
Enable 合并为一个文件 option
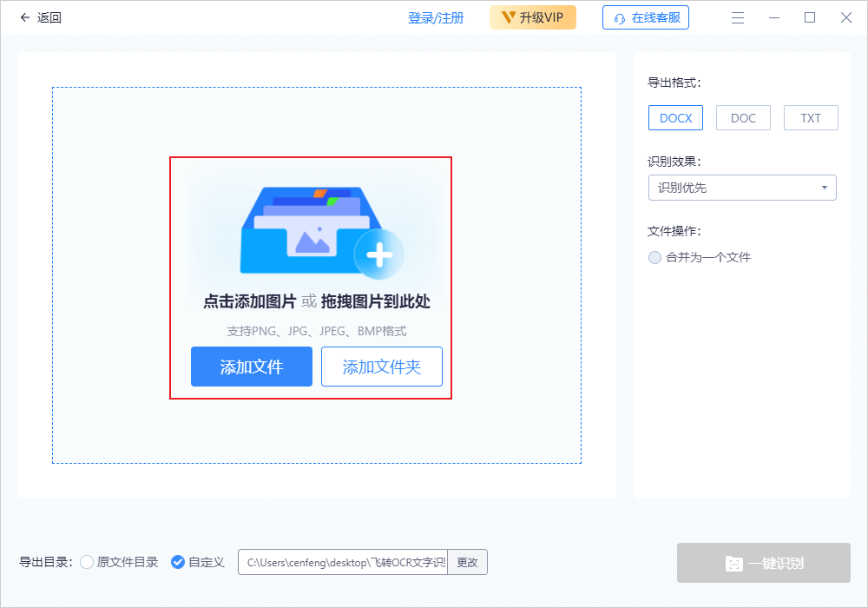[x=655, y=257]
